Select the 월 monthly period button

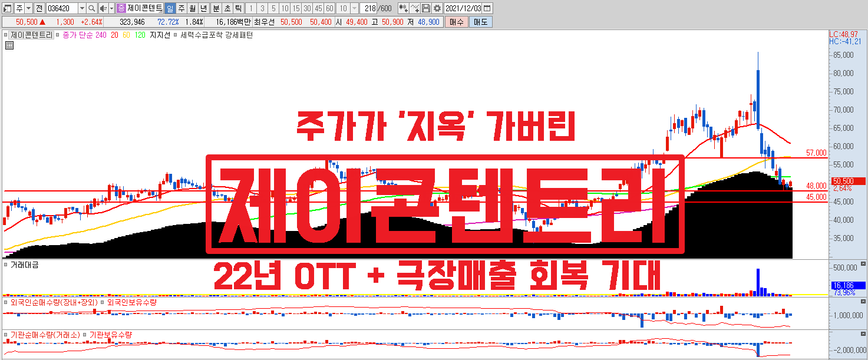(x=192, y=8)
